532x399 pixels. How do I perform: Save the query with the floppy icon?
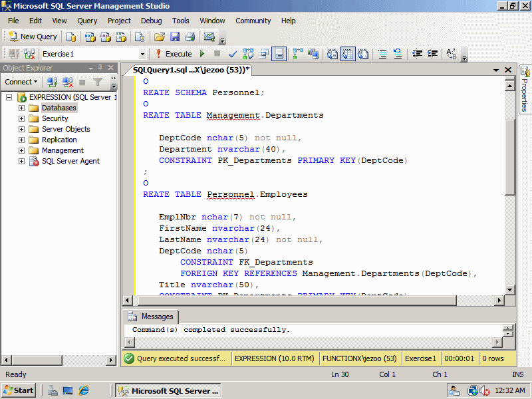coord(175,37)
